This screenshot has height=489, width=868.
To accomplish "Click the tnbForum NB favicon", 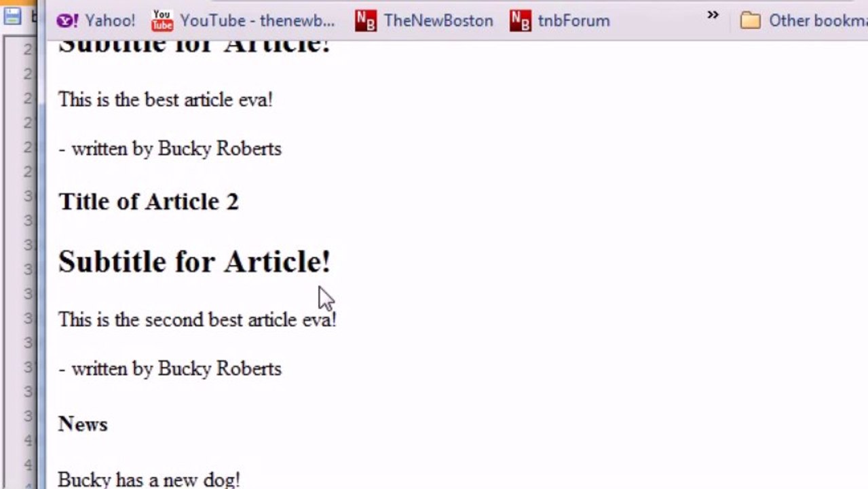I will (521, 21).
